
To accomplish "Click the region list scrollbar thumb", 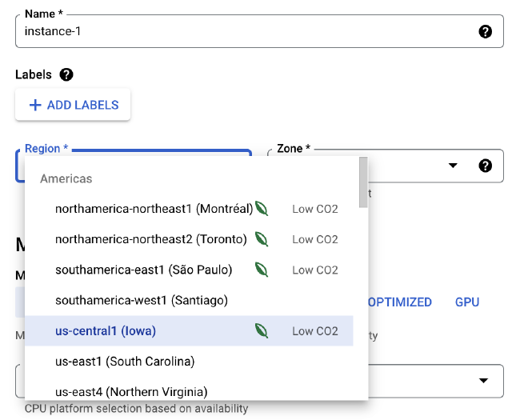I will click(x=363, y=182).
